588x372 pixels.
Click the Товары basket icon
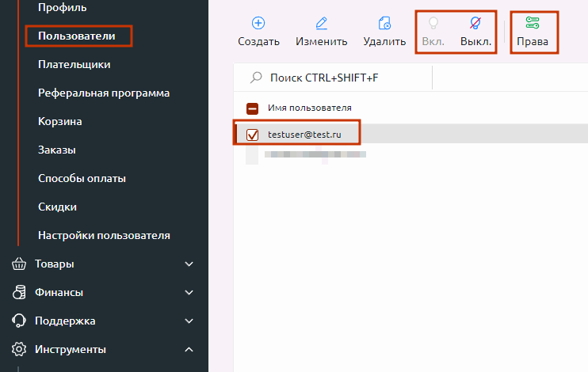(19, 264)
